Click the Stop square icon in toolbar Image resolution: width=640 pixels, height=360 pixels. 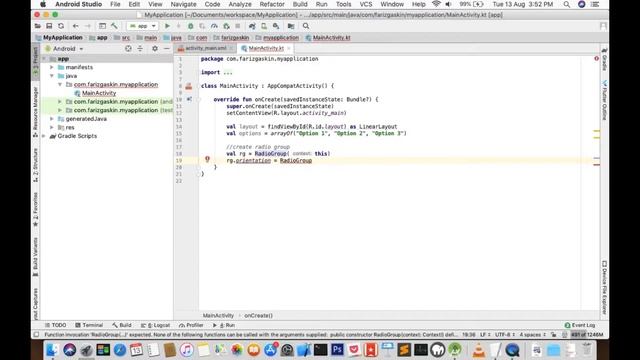click(238, 26)
